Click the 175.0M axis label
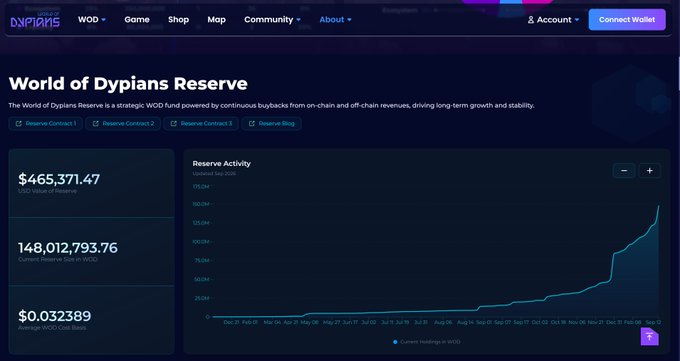 (201, 187)
